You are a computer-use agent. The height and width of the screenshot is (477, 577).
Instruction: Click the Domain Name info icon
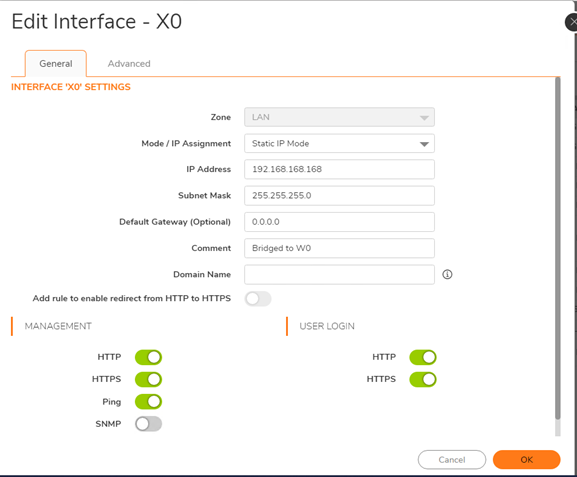447,274
